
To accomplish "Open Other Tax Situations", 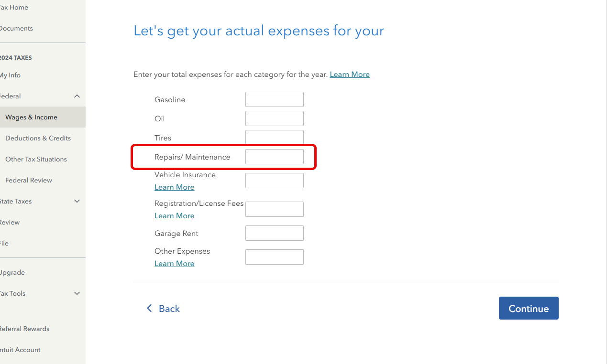I will 36,159.
